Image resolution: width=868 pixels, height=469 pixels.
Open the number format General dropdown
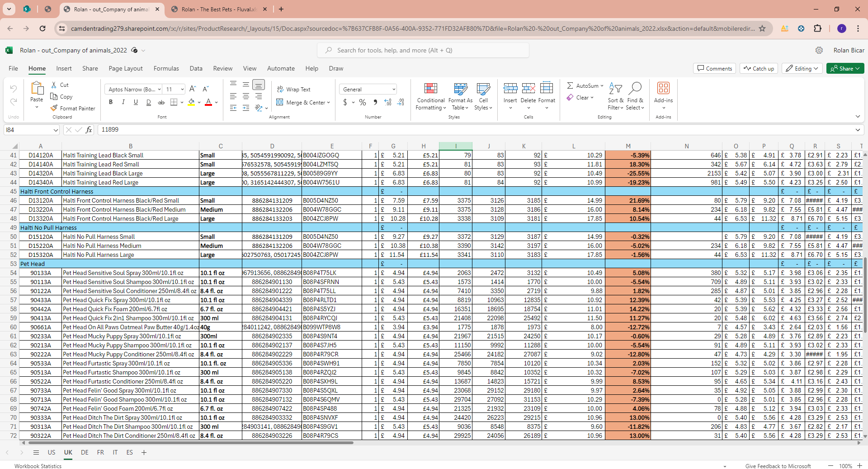click(368, 90)
